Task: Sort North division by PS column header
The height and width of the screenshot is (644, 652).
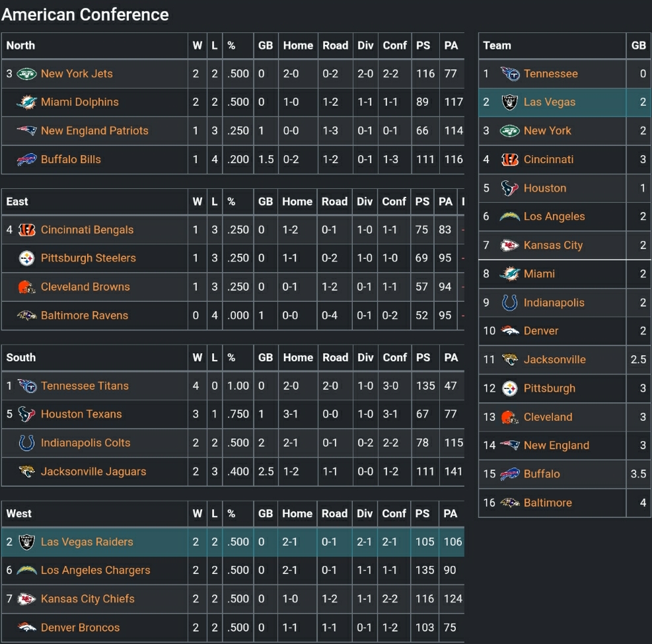Action: coord(423,46)
